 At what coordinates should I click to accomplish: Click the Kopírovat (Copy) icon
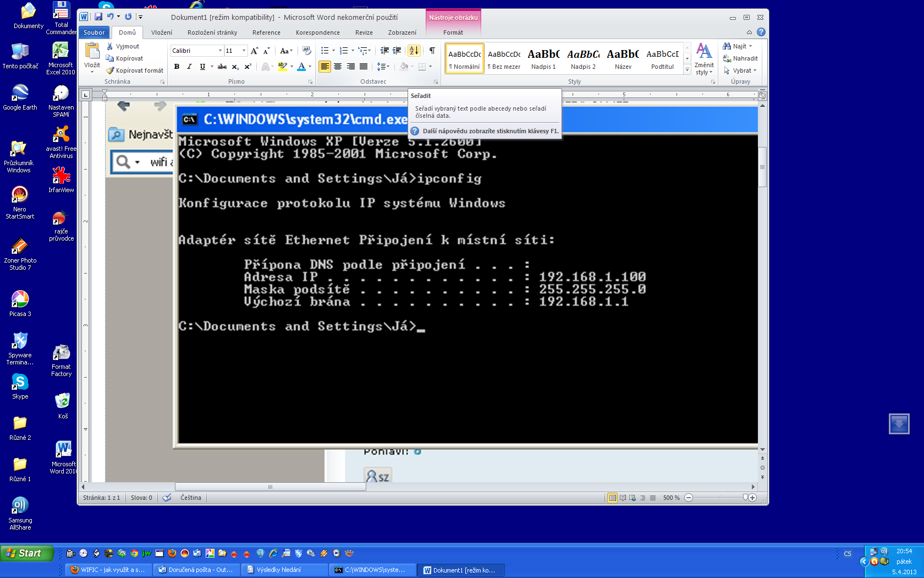coord(110,58)
